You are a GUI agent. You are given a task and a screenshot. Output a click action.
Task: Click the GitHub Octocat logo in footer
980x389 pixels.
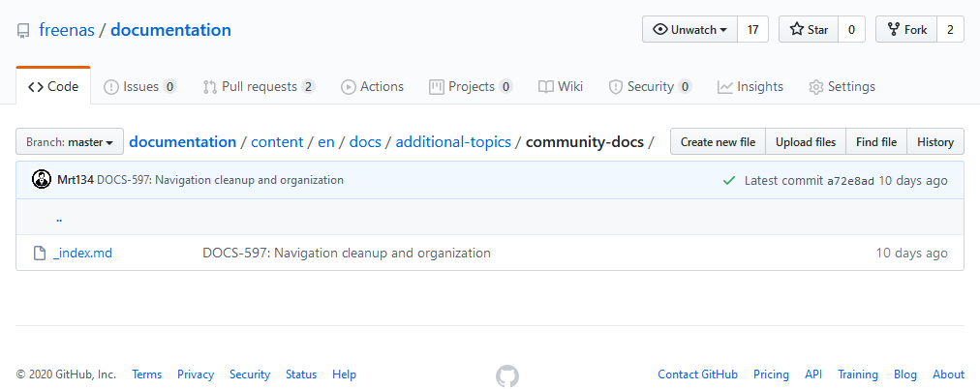coord(506,375)
